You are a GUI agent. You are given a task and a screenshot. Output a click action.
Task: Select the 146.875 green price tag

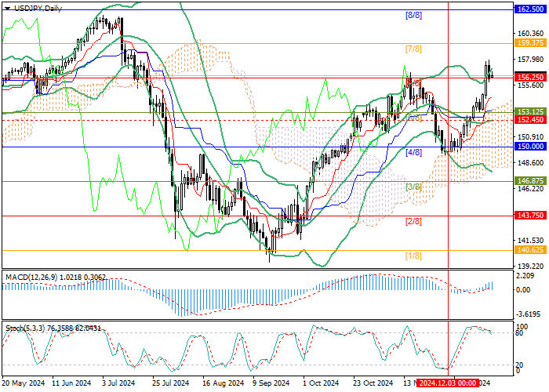530,180
